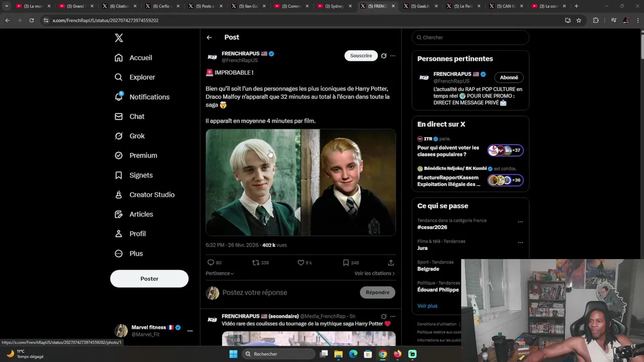The height and width of the screenshot is (362, 644).
Task: Open FRENCHRAPUS profile avatar on post
Action: [x=212, y=57]
